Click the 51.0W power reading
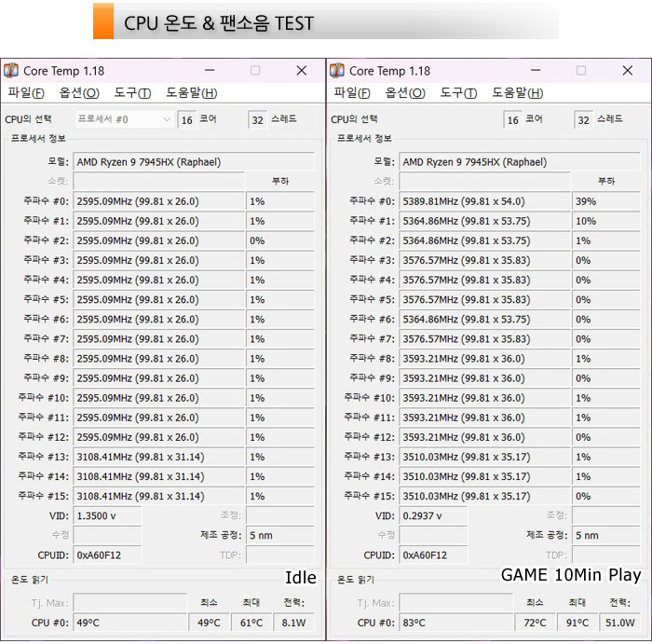Screen dimensions: 652x644 tap(620, 623)
